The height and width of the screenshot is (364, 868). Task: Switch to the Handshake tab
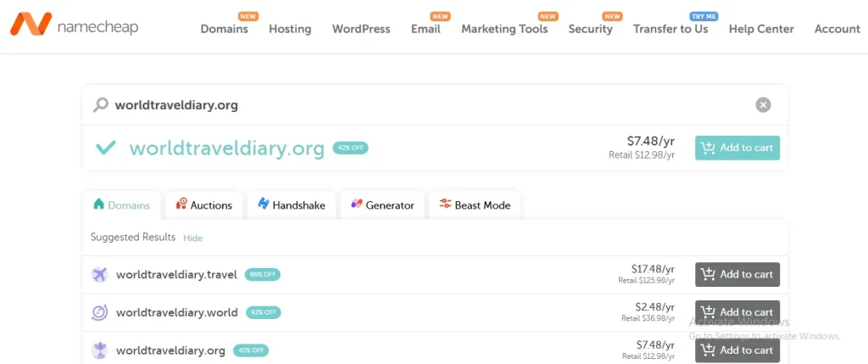point(292,205)
